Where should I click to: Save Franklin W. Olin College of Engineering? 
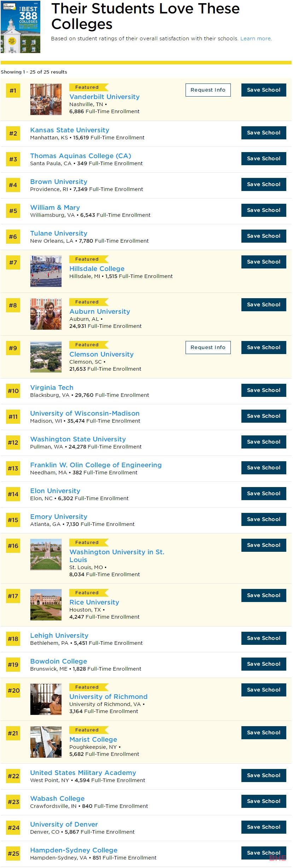[x=264, y=468]
